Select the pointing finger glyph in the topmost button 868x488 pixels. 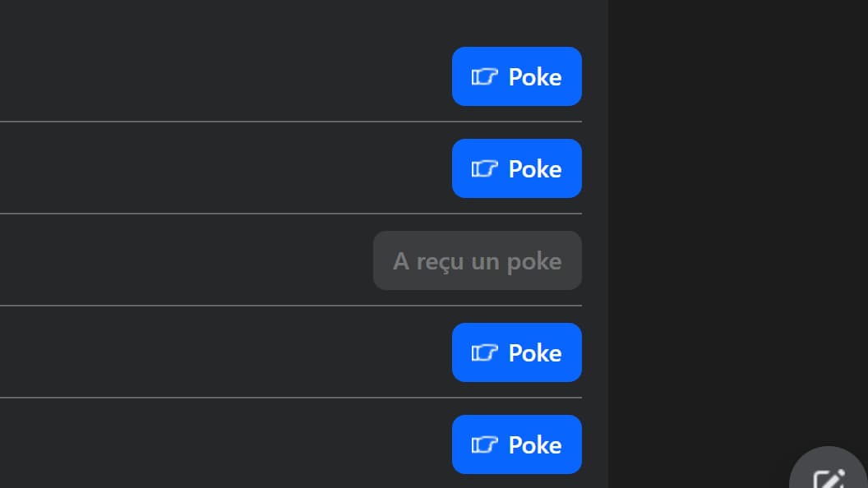coord(484,76)
